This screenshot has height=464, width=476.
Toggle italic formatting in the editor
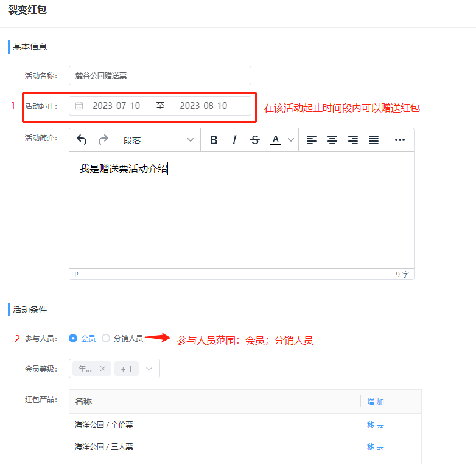(x=234, y=140)
